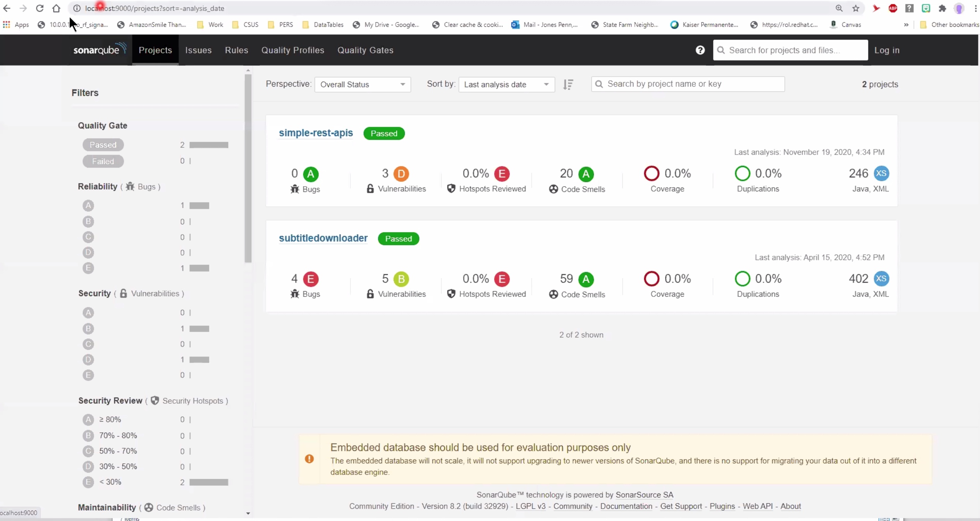980x521 pixels.
Task: Open the PERS bookmarks folder
Action: click(280, 24)
